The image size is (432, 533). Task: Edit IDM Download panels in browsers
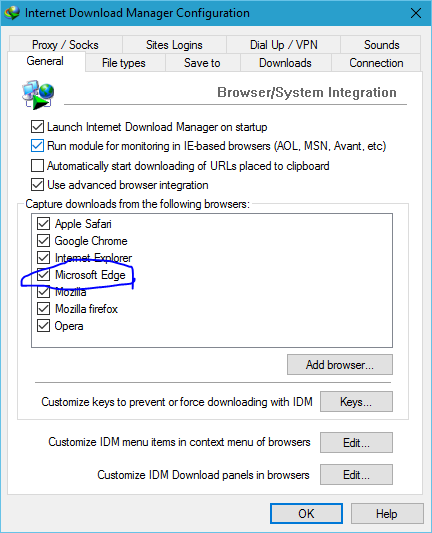point(356,475)
